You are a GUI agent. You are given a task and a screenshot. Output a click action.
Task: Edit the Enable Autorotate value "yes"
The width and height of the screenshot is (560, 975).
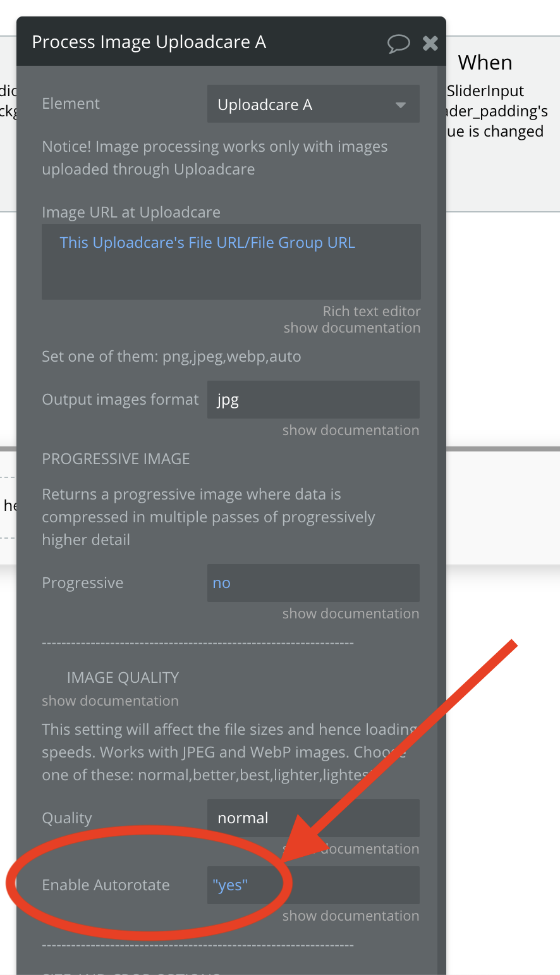[313, 885]
